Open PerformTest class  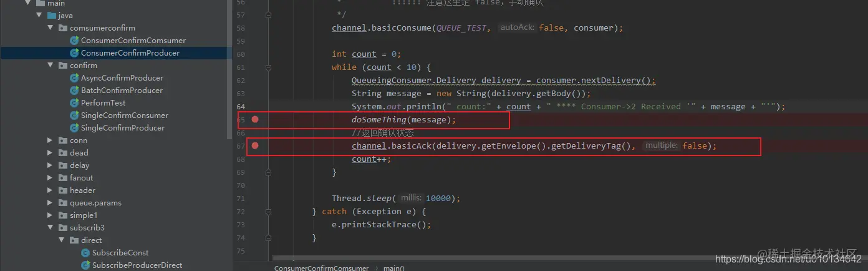coord(103,103)
